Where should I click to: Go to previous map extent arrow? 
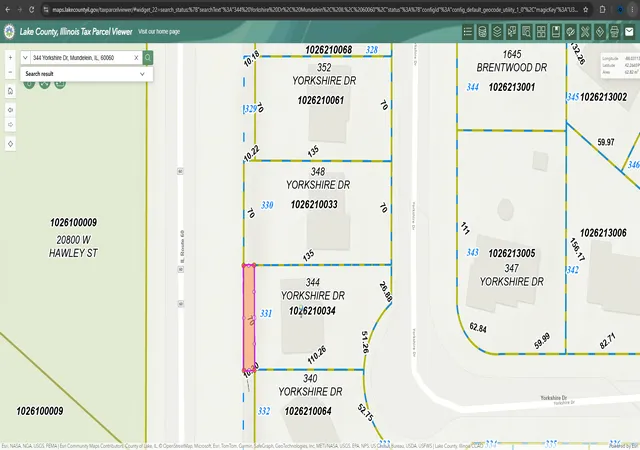click(x=11, y=110)
